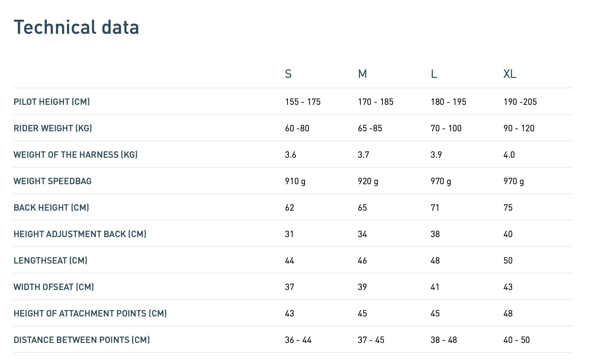The width and height of the screenshot is (590, 364).
Task: Select the RIDER WEIGHT (KG) row label
Action: pos(53,128)
